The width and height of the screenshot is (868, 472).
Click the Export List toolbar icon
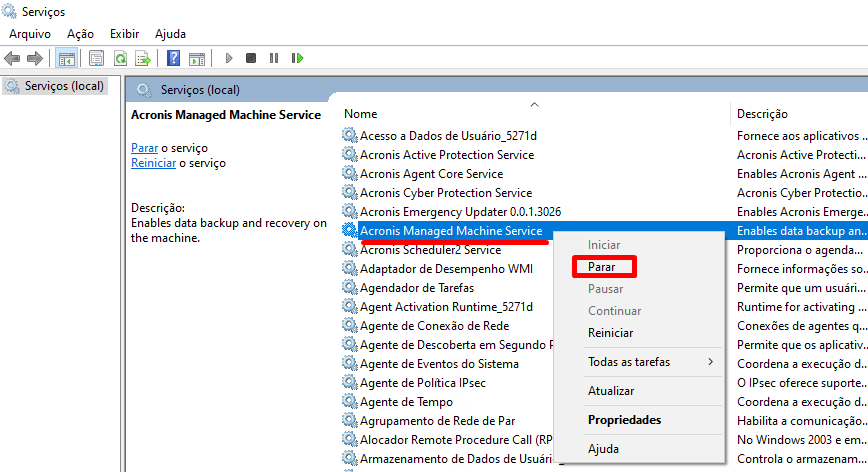pyautogui.click(x=143, y=58)
